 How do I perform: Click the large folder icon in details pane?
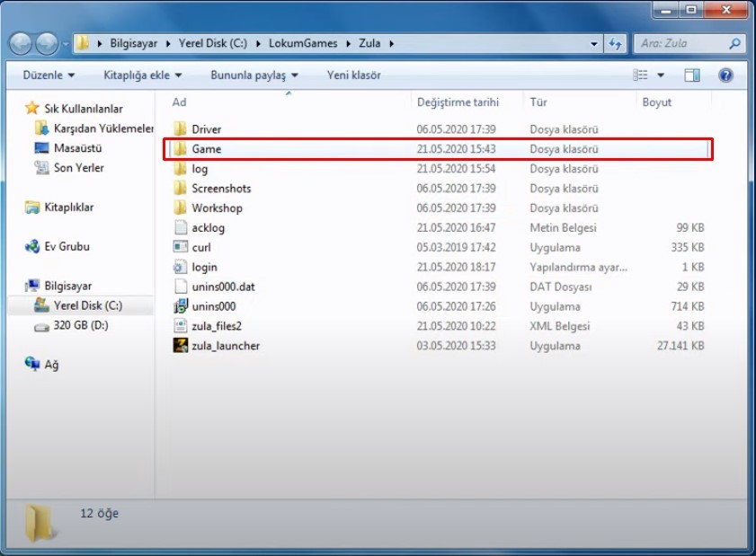coord(40,523)
